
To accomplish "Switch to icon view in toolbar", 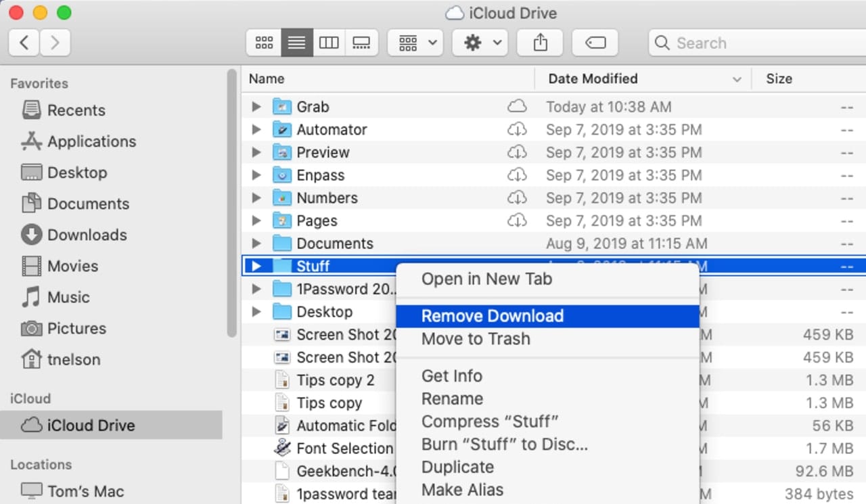I will click(264, 43).
